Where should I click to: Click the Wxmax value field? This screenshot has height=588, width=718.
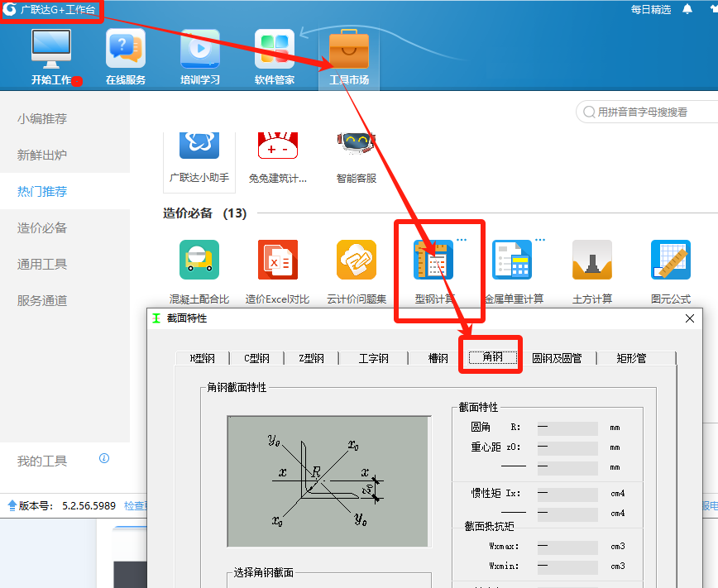tap(567, 547)
